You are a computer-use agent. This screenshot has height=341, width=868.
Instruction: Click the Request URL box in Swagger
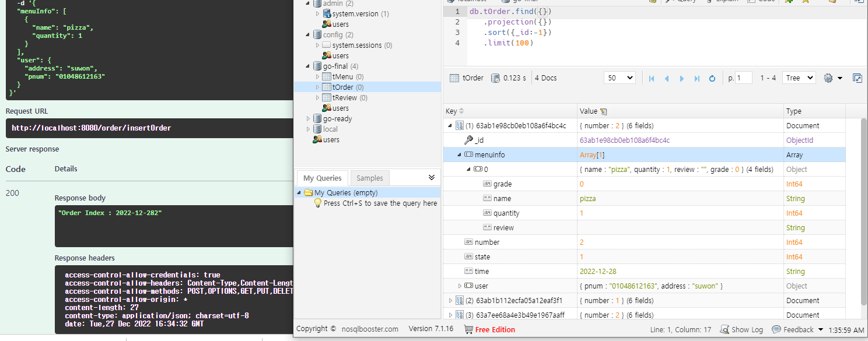pyautogui.click(x=149, y=128)
